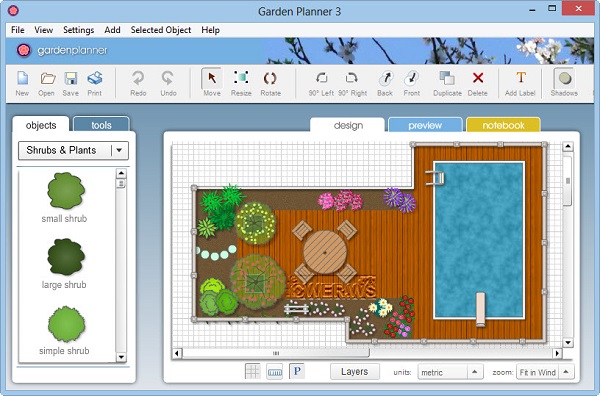Image resolution: width=600 pixels, height=396 pixels.
Task: Select the Move tool
Action: (212, 83)
